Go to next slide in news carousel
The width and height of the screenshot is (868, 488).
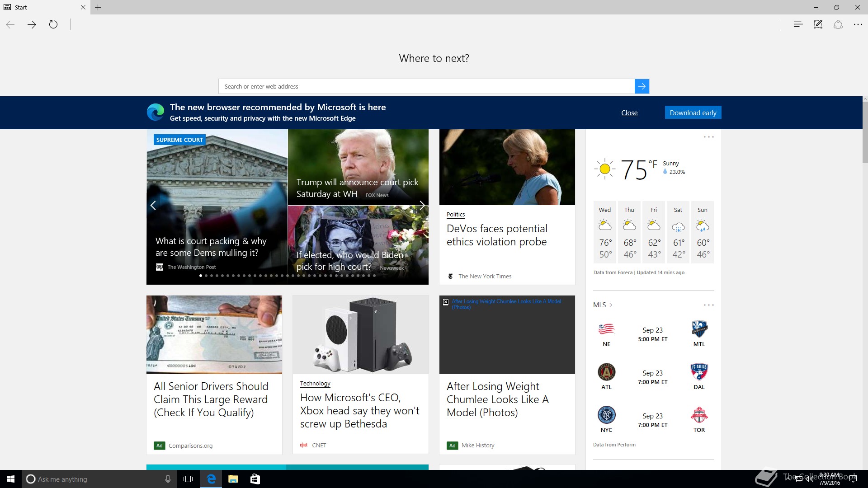422,206
